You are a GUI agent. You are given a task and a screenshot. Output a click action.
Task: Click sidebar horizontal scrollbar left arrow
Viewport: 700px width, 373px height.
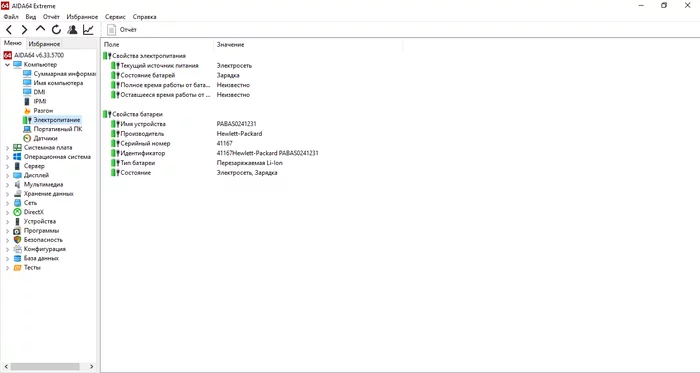pos(6,367)
